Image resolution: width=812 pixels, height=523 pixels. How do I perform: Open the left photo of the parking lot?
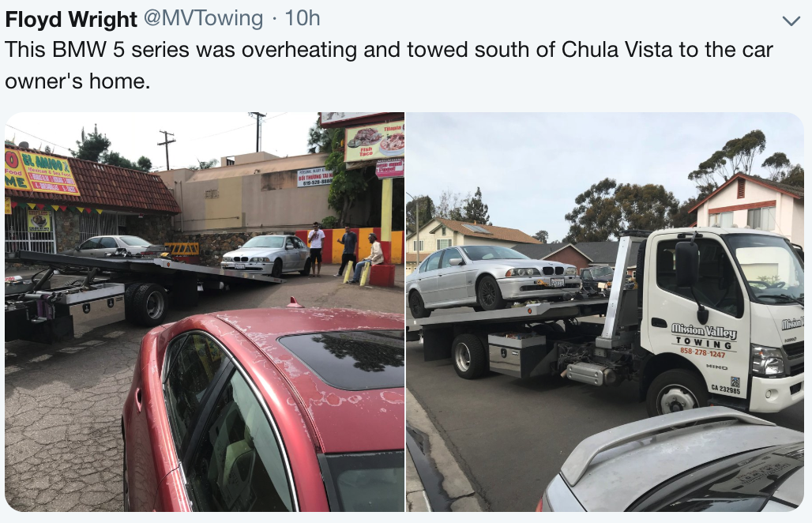pyautogui.click(x=205, y=312)
